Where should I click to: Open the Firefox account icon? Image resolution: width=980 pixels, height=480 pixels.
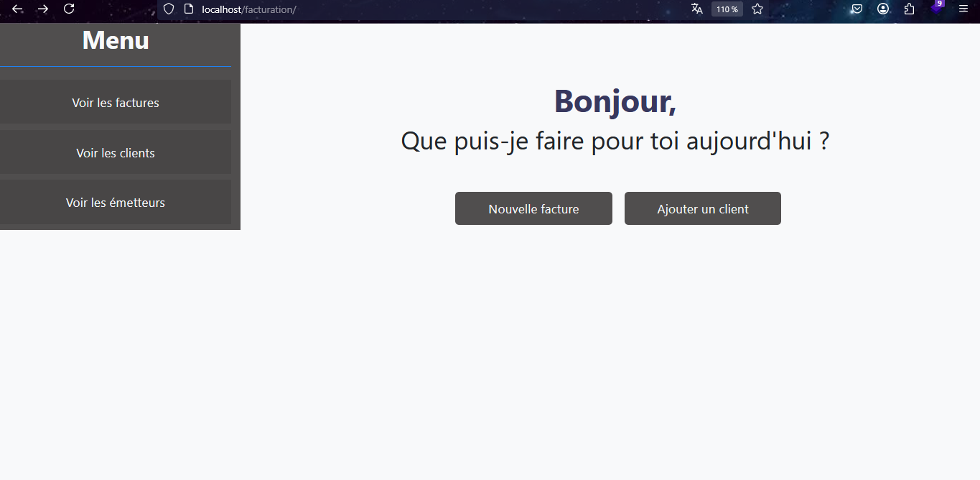883,9
